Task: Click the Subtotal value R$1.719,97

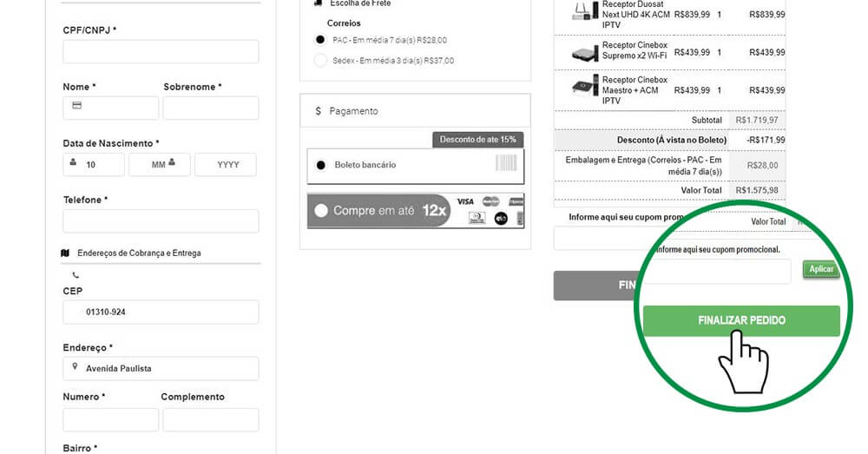Action: 757,120
